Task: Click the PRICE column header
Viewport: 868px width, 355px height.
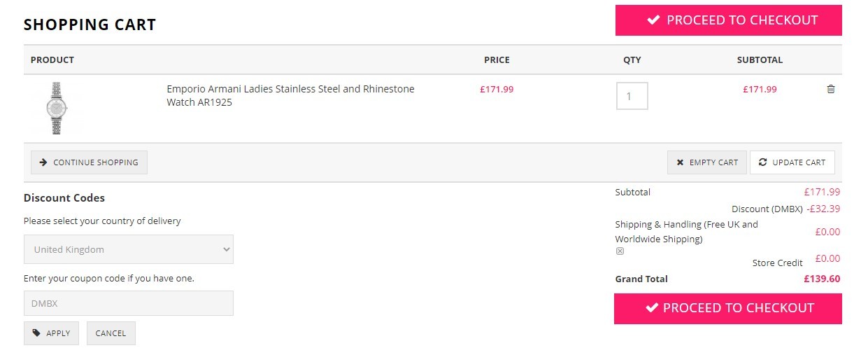Action: [497, 60]
